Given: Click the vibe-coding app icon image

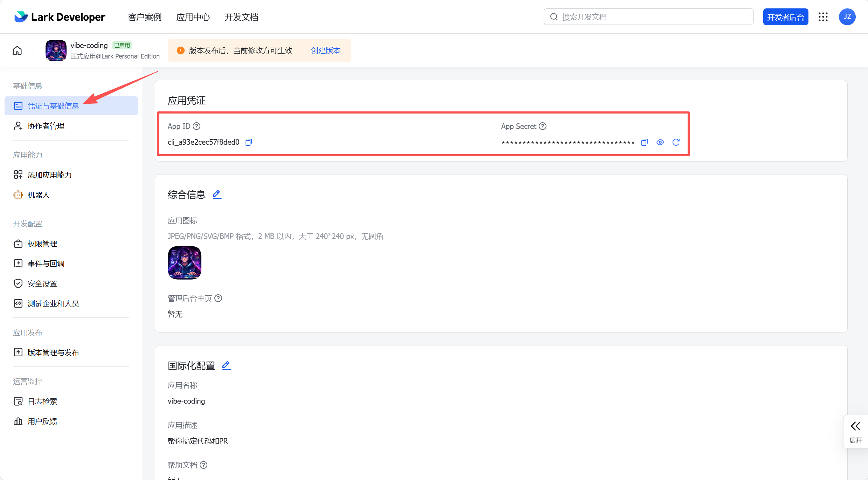Looking at the screenshot, I should click(x=55, y=50).
